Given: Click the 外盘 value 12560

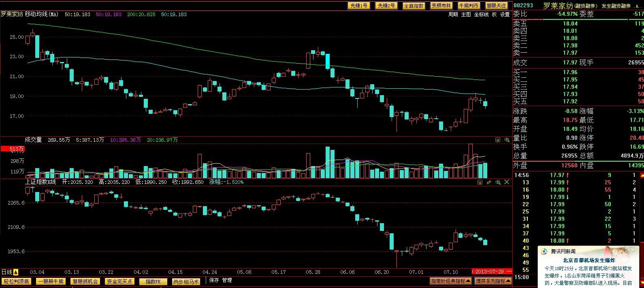Looking at the screenshot, I should 569,165.
